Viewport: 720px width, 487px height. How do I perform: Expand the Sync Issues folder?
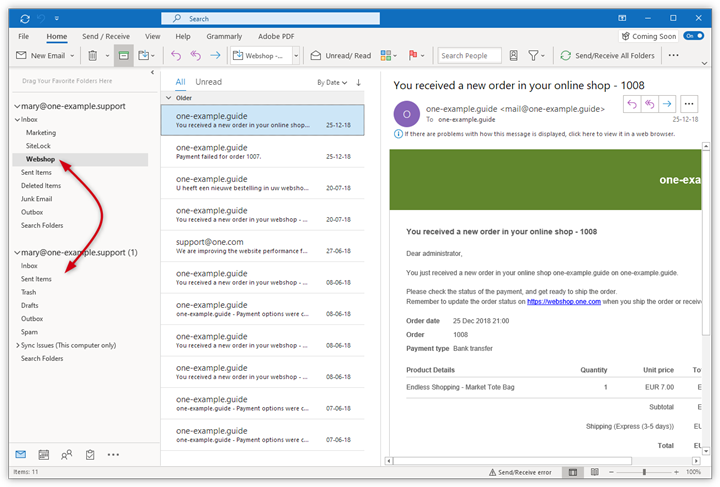point(17,345)
